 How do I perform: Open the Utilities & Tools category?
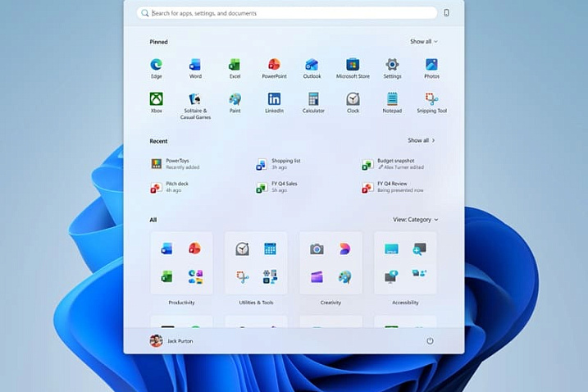[x=256, y=263]
